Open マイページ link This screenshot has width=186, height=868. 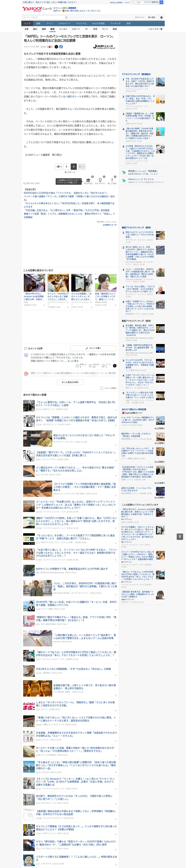tap(139, 18)
